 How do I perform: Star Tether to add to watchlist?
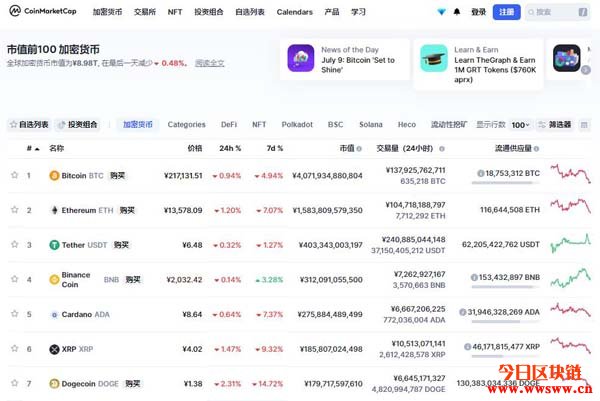(x=15, y=245)
